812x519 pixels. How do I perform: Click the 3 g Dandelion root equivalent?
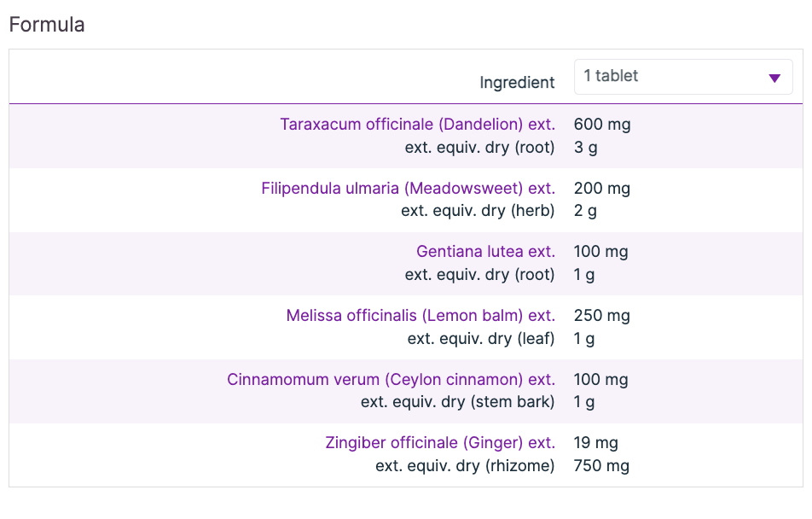tap(585, 148)
